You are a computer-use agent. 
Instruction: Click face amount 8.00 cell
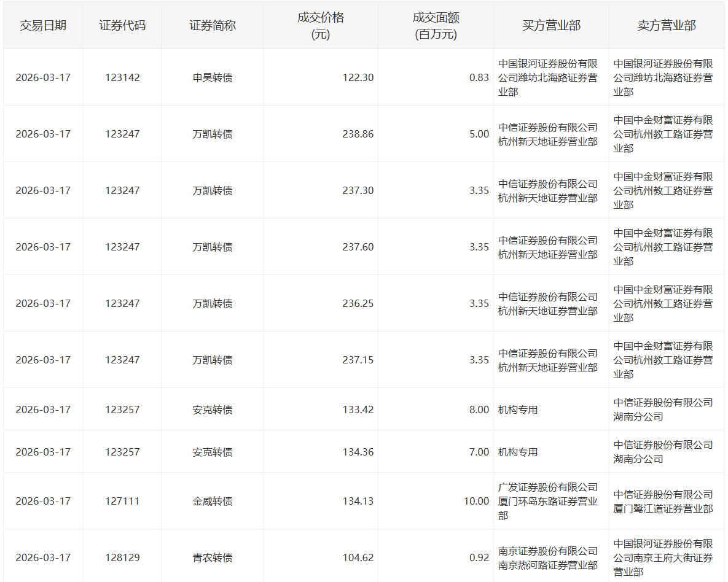click(479, 409)
